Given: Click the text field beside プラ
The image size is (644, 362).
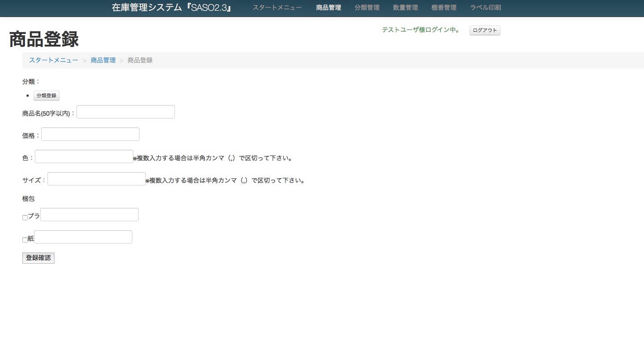Looking at the screenshot, I should (x=89, y=215).
